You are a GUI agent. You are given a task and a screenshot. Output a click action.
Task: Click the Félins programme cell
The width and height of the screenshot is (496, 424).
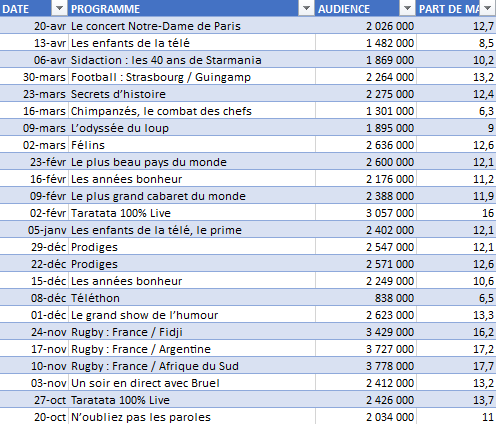tap(192, 145)
